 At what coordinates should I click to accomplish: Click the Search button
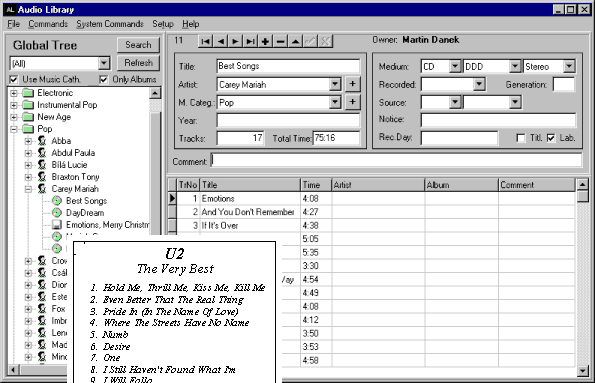point(138,45)
